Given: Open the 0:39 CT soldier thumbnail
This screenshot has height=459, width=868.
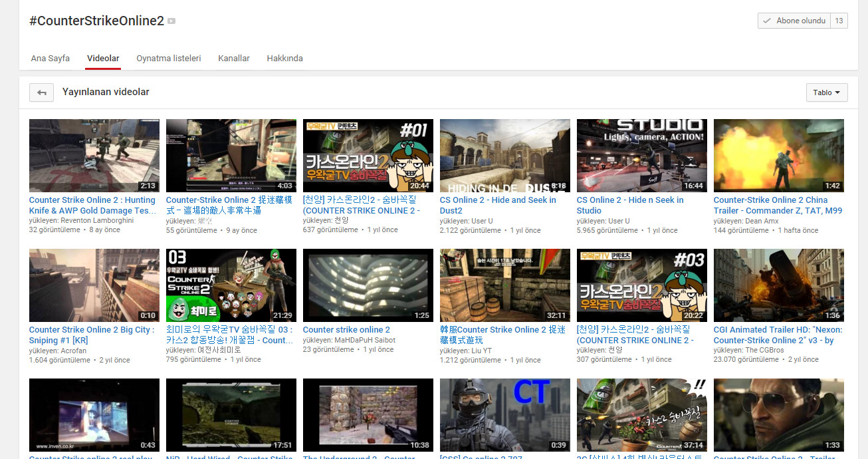Looking at the screenshot, I should pyautogui.click(x=505, y=415).
